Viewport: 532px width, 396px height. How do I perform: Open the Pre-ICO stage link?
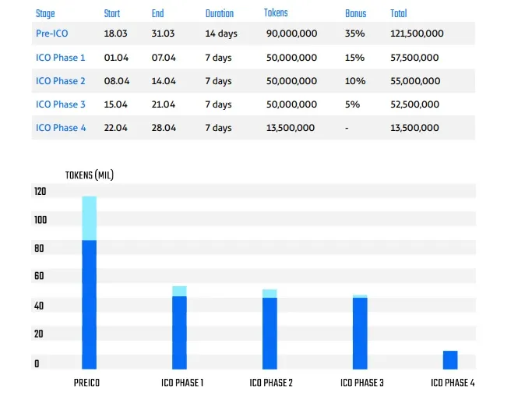(52, 34)
